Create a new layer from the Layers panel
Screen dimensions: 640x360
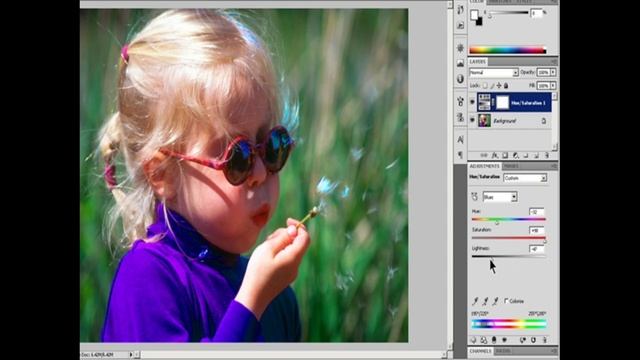(536, 156)
